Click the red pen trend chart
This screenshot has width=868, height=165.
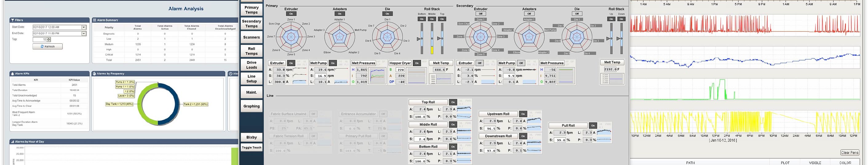pos(745,25)
